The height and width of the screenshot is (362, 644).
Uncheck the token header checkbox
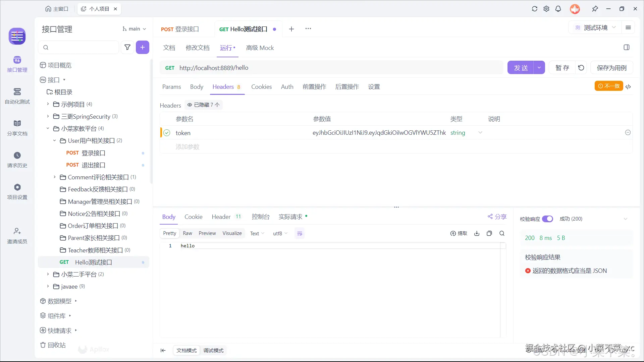(x=167, y=133)
